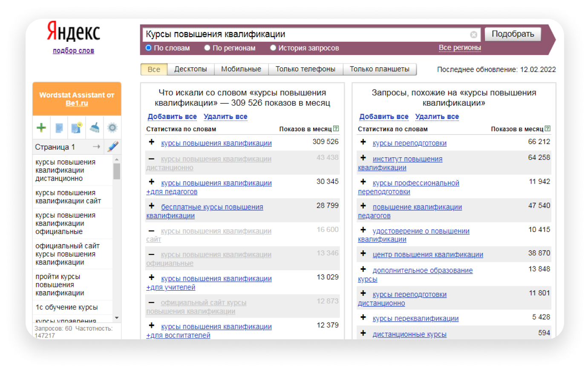Select 'официальный сайт курсы повышения квалификации' in Assistant list
588x370 pixels.
[x=73, y=254]
